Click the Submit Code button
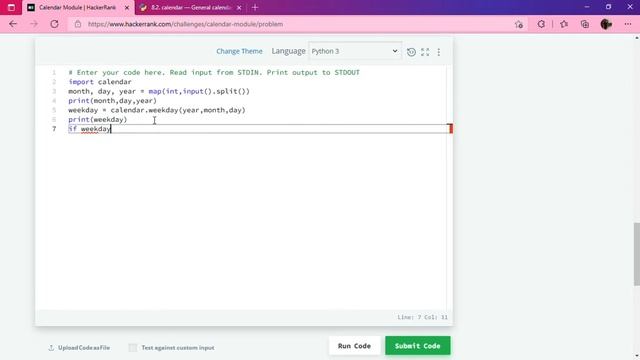640x360 pixels. point(418,346)
